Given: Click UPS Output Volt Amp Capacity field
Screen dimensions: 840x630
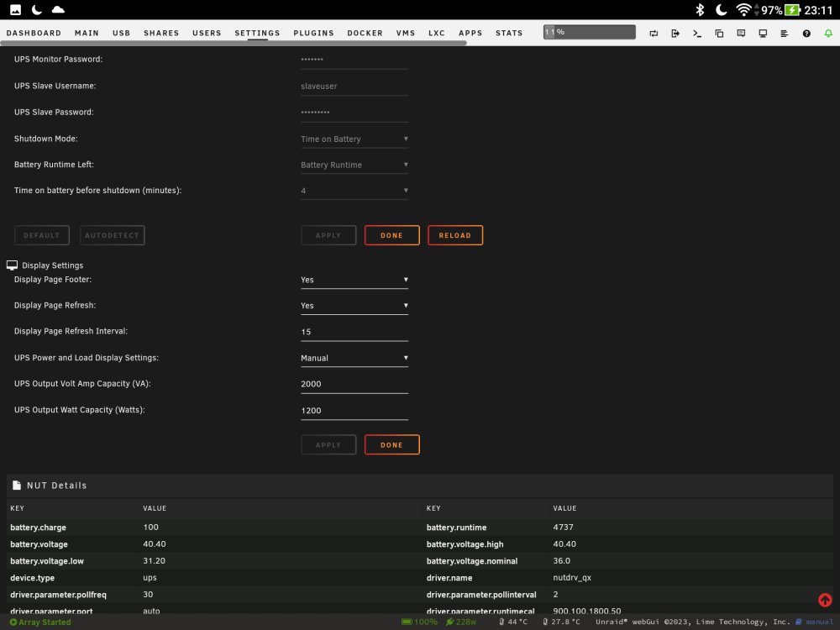Looking at the screenshot, I should 354,384.
